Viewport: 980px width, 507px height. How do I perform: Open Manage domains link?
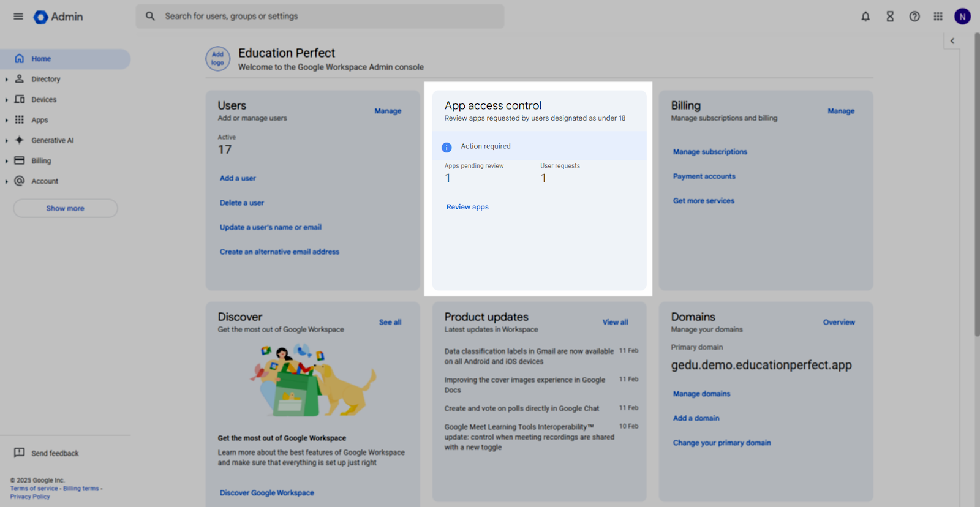[x=701, y=394]
